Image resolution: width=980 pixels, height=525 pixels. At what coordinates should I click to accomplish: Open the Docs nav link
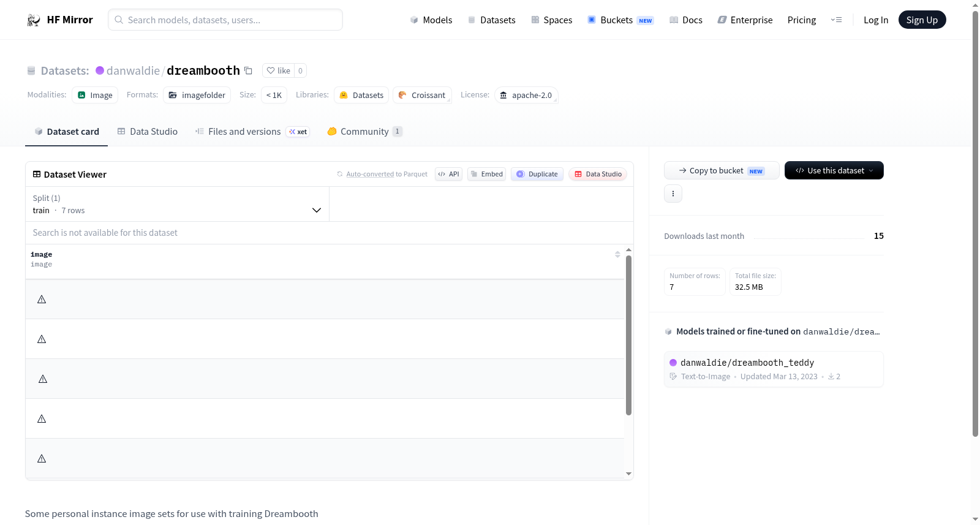pyautogui.click(x=686, y=20)
